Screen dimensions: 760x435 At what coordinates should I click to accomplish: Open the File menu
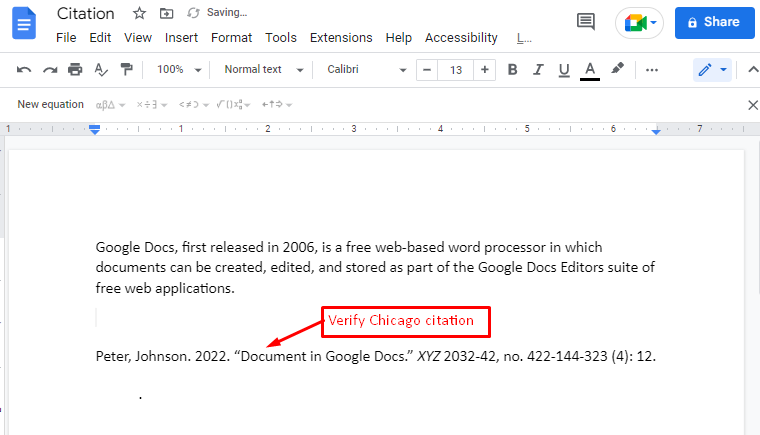[x=66, y=38]
